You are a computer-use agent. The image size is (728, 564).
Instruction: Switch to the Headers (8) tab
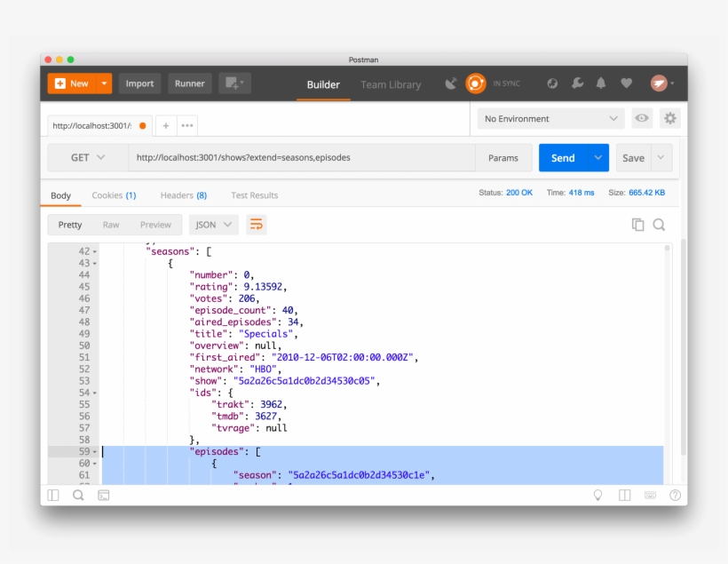(x=183, y=195)
